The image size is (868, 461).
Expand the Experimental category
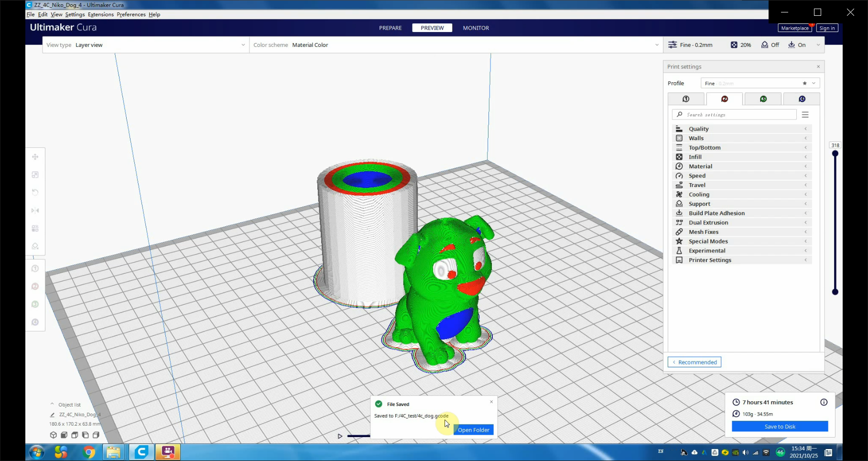tap(742, 251)
